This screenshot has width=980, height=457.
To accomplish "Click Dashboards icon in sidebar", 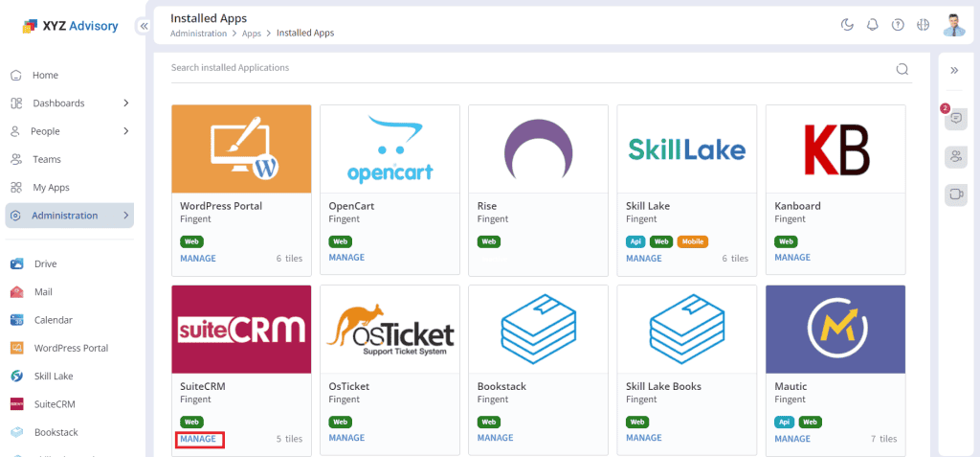I will click(x=17, y=103).
